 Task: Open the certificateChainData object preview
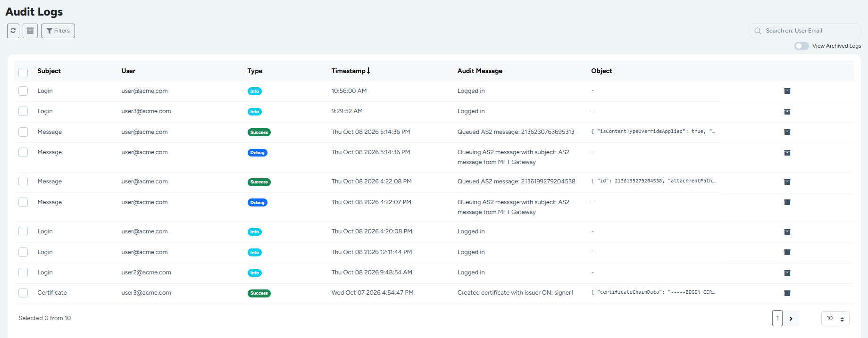coord(653,292)
